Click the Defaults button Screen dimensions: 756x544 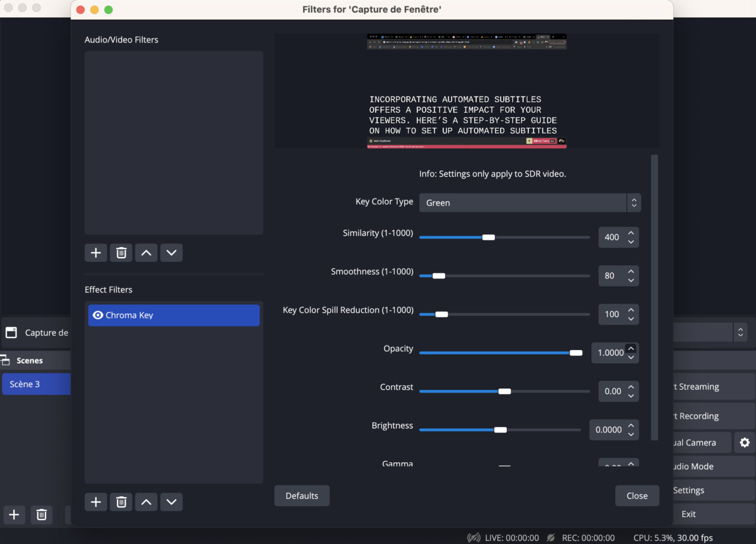[x=302, y=496]
